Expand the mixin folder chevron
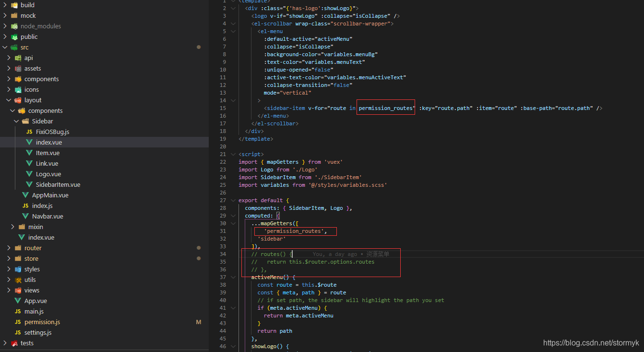 (x=12, y=227)
